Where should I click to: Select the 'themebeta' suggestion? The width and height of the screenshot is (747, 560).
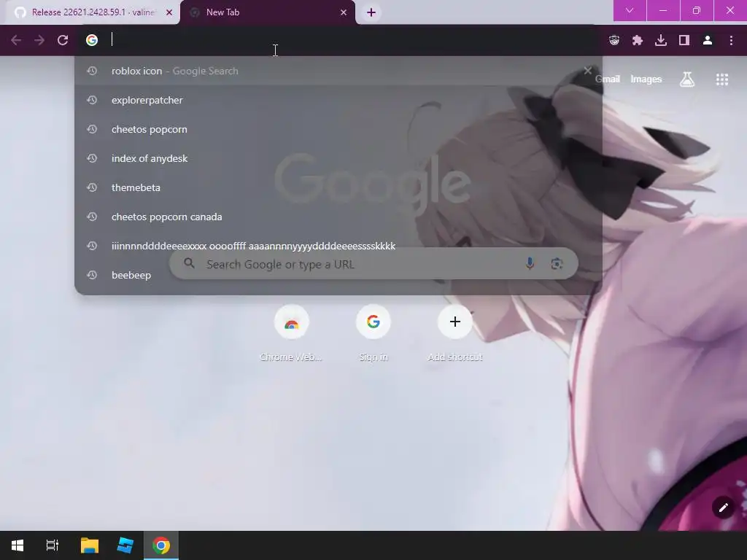tap(338, 187)
